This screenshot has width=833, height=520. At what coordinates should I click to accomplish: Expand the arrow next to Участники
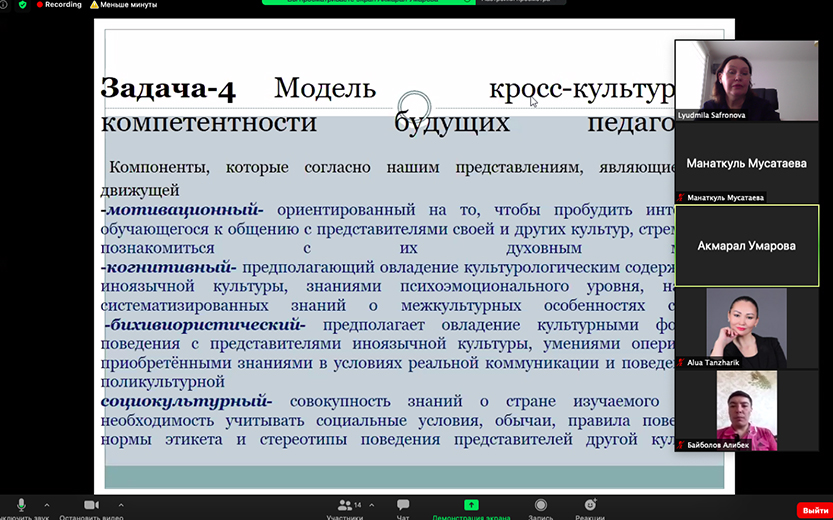371,505
